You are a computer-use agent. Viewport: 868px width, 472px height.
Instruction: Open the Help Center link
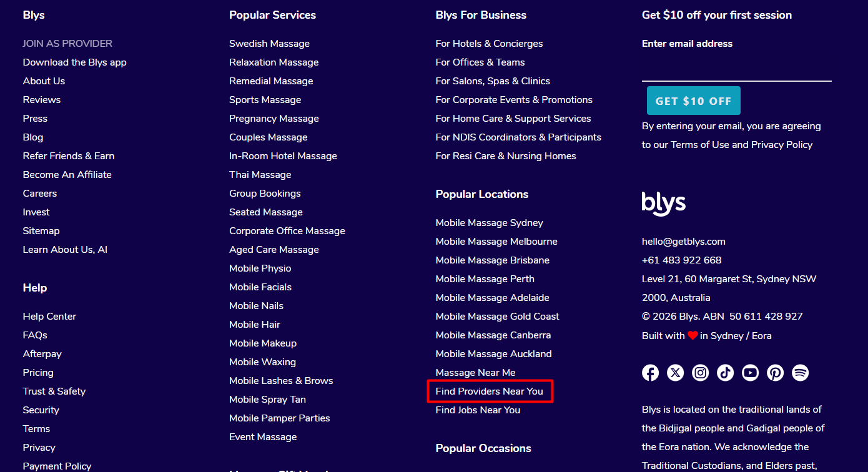click(x=49, y=317)
